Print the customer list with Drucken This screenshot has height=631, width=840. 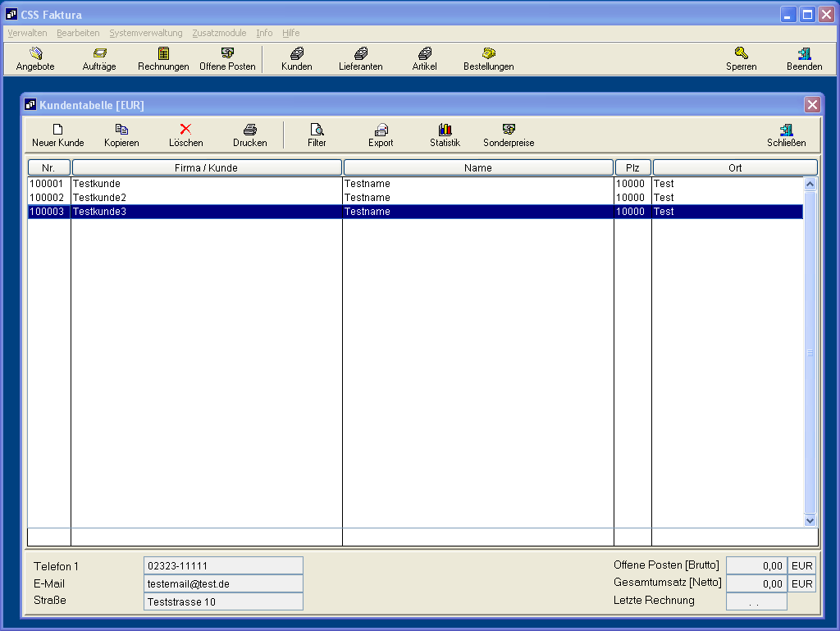(249, 135)
